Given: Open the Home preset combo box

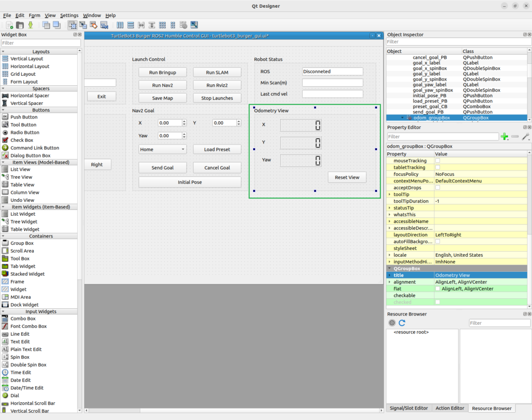Looking at the screenshot, I should click(x=163, y=149).
